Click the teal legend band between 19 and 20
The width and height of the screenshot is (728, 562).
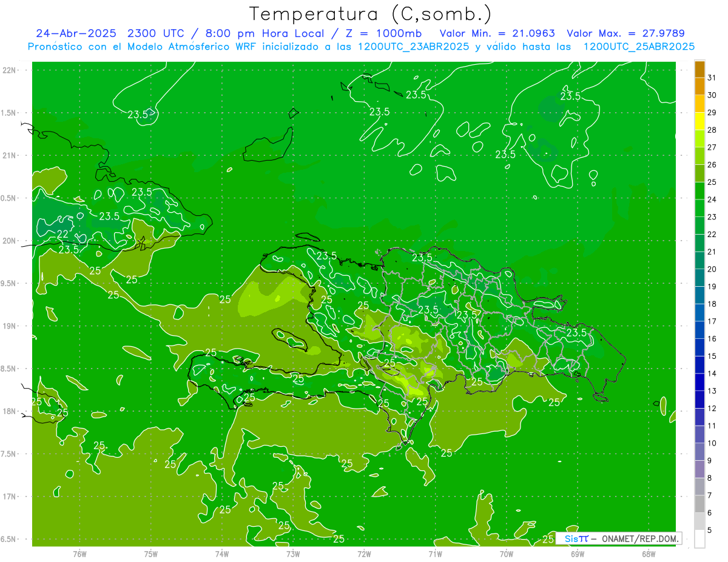[699, 278]
